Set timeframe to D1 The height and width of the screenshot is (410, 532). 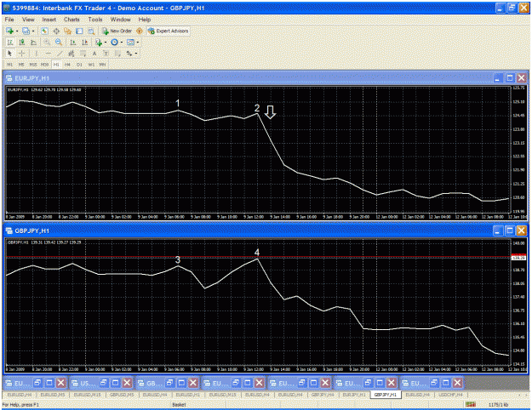tap(79, 65)
